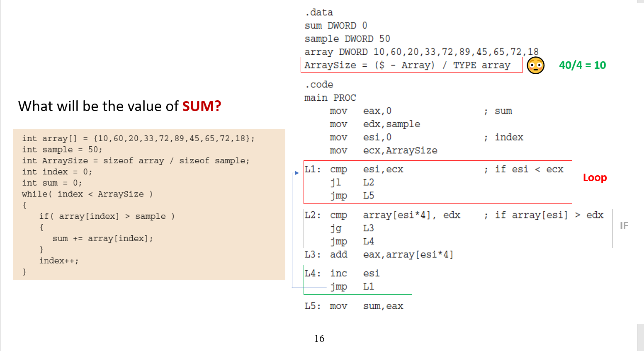Click the red word "SUM?" in heading
This screenshot has height=351, width=644.
click(202, 107)
